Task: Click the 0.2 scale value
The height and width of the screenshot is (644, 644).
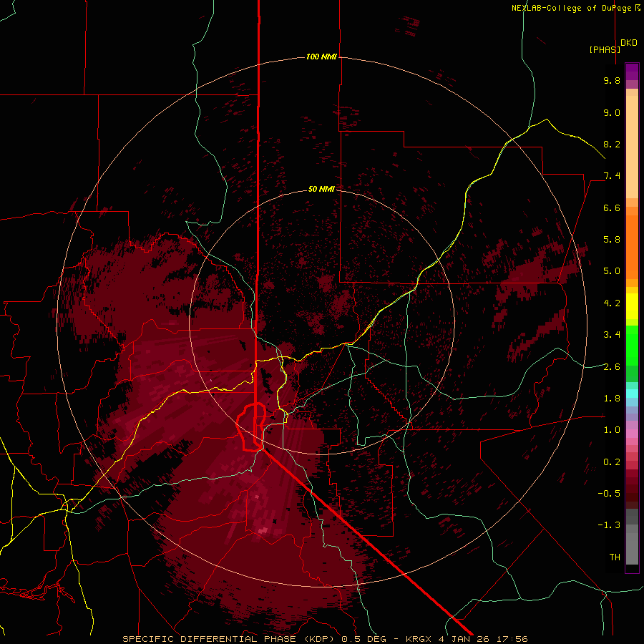Action: (612, 462)
